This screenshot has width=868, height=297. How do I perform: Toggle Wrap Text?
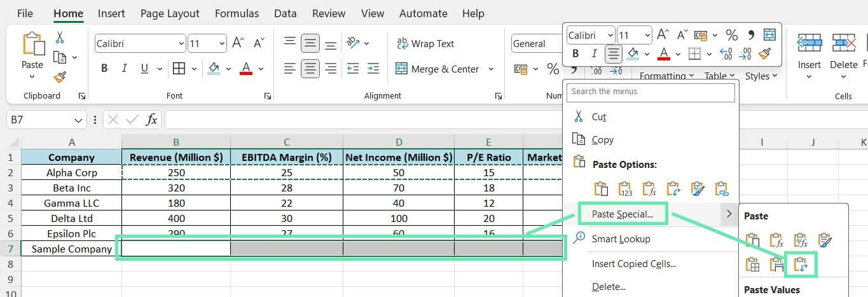425,43
